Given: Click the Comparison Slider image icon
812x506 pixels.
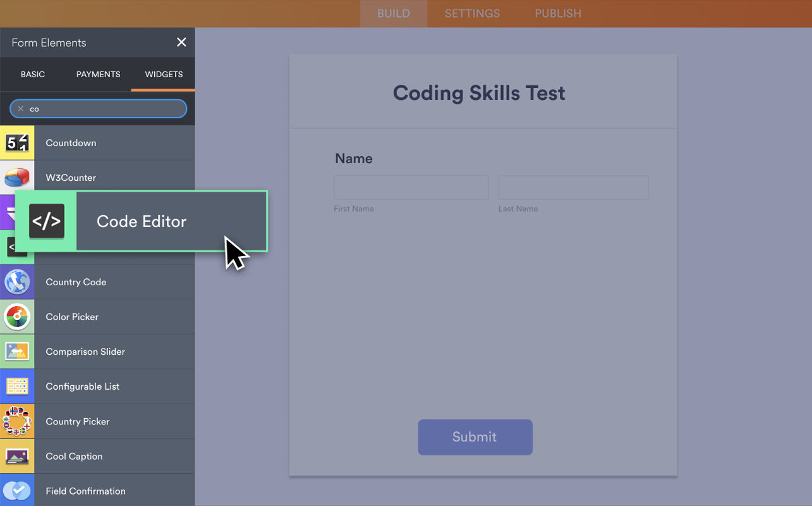Looking at the screenshot, I should click(17, 351).
